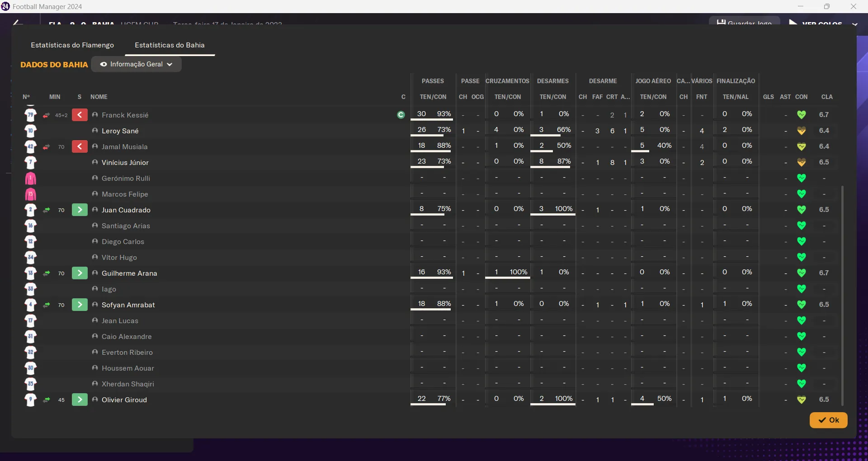Open Leroy Sané's player profile

pyautogui.click(x=120, y=131)
